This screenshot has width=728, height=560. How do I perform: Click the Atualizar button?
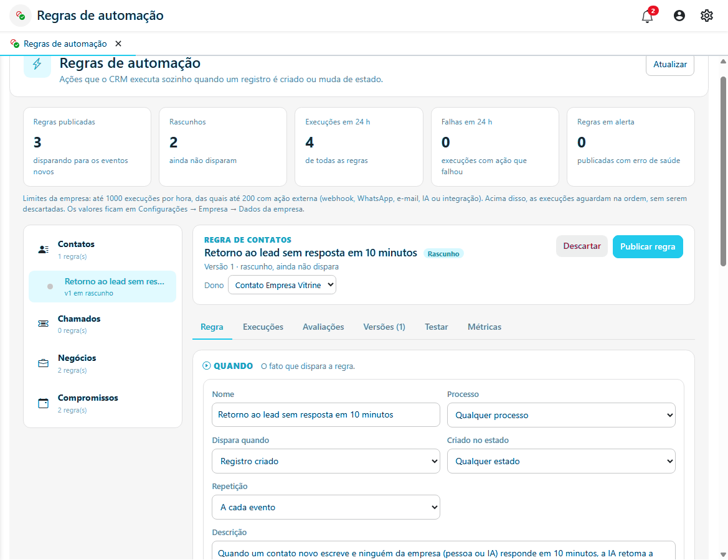669,65
